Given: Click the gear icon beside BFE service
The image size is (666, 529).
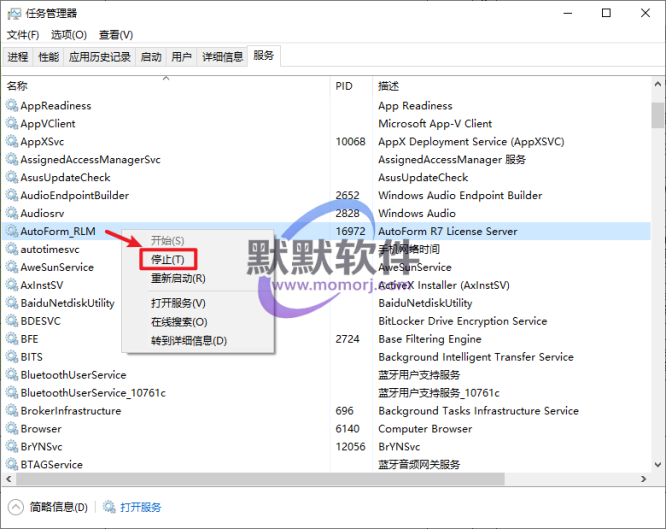Looking at the screenshot, I should [12, 340].
